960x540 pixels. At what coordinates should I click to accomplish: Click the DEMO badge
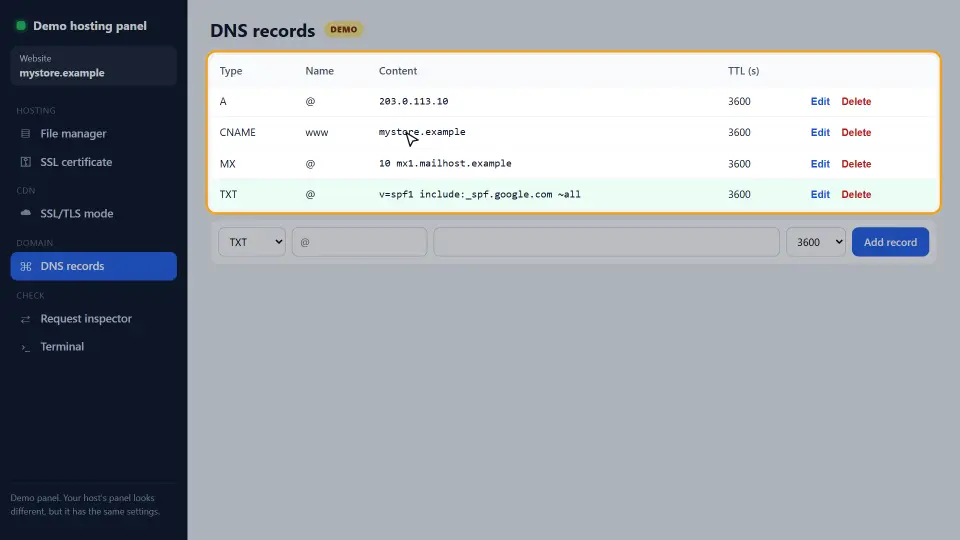click(343, 29)
